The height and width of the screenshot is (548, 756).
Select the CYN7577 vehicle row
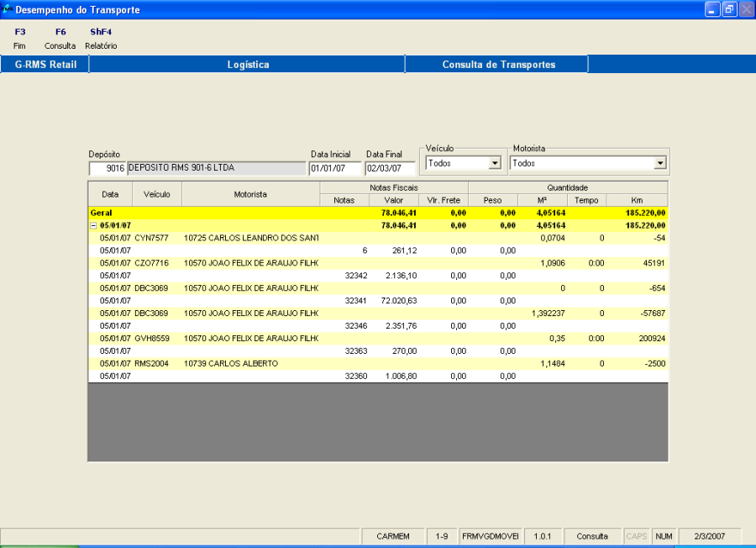click(151, 238)
